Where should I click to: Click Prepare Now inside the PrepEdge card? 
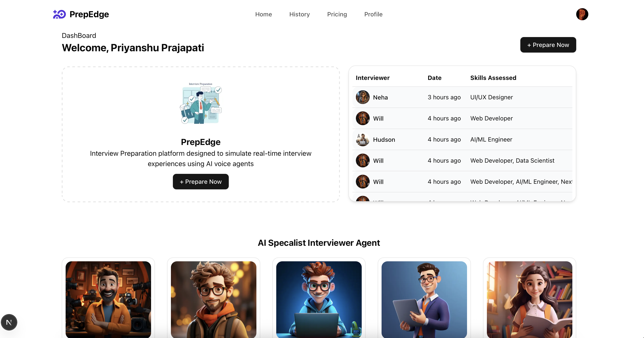pyautogui.click(x=200, y=182)
